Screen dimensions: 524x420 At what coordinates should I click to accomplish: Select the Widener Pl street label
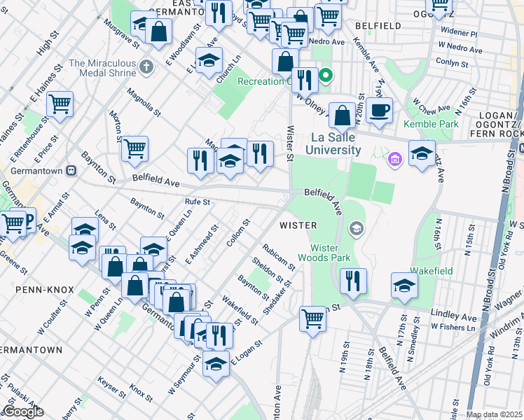(459, 31)
